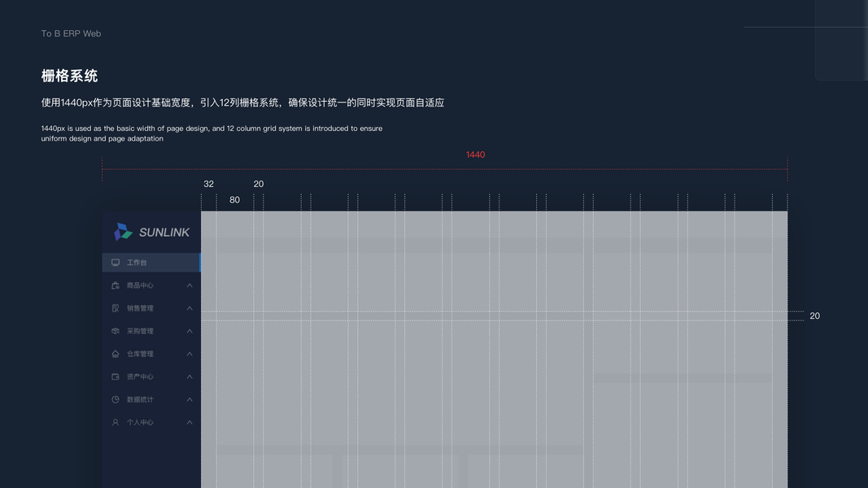The width and height of the screenshot is (868, 488).
Task: Toggle the 采购管理 chevron arrow
Action: coord(190,331)
